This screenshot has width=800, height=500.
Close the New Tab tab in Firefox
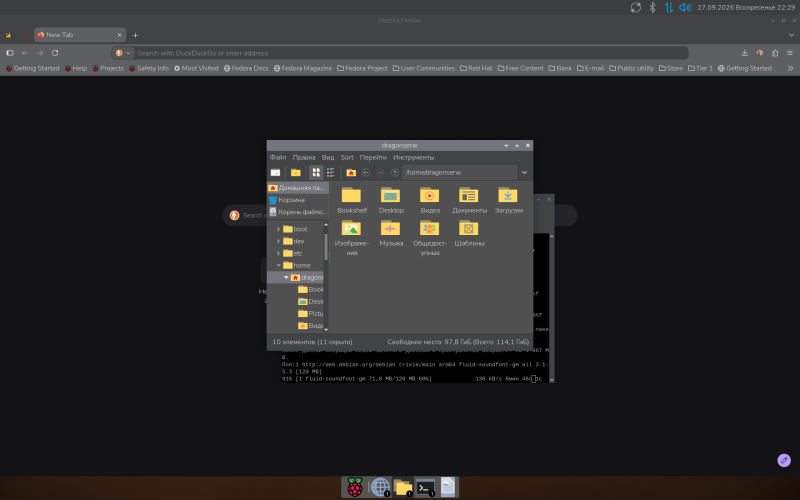(x=119, y=35)
